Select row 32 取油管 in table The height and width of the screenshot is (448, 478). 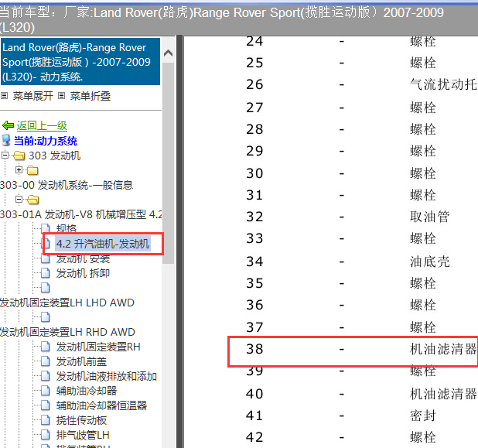(348, 217)
